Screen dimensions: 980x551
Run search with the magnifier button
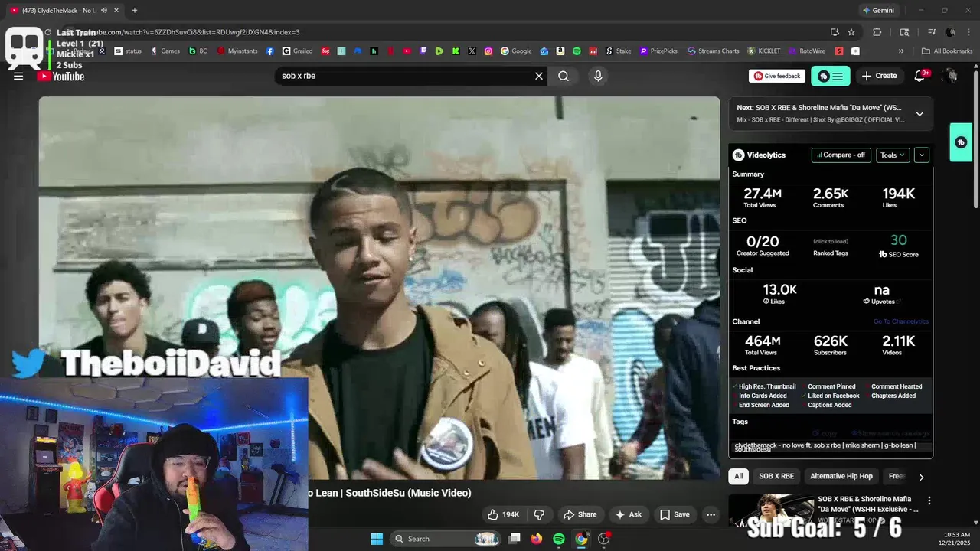pos(563,76)
